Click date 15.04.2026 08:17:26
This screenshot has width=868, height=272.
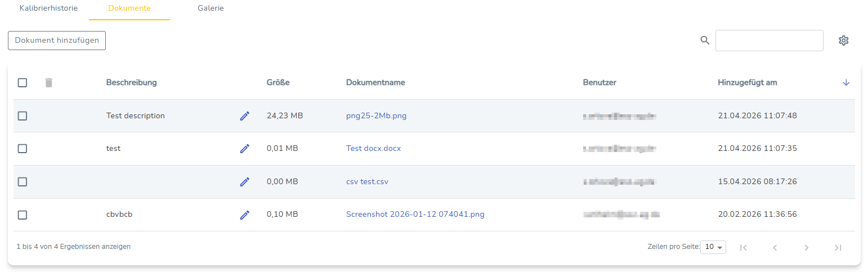click(x=758, y=182)
